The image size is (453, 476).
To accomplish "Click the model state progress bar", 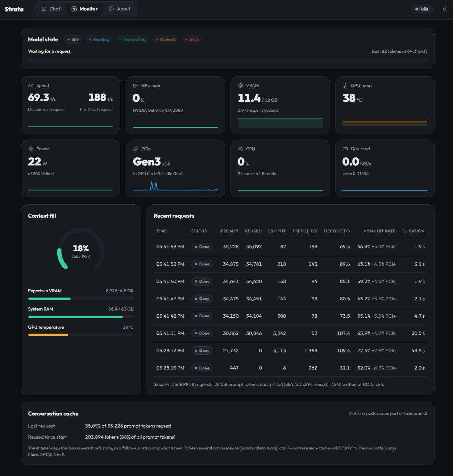I will (x=228, y=61).
